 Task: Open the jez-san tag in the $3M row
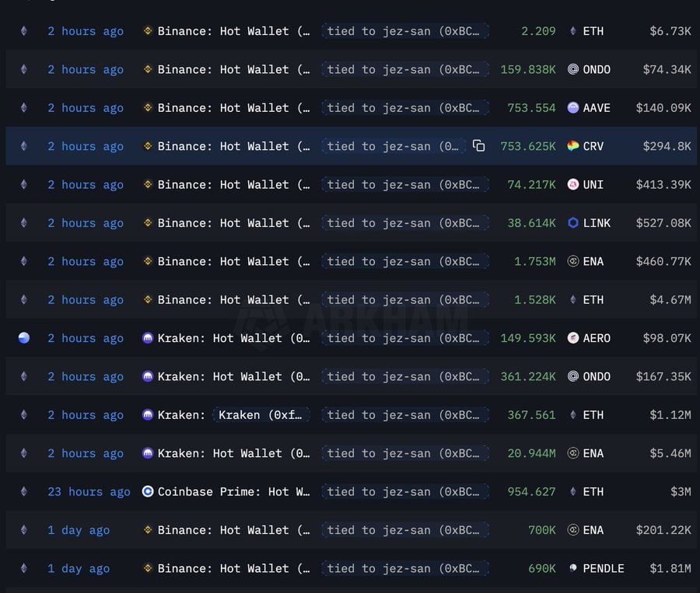[404, 492]
